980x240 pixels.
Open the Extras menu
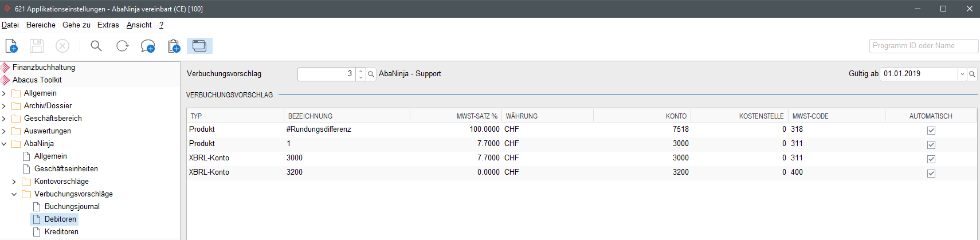click(108, 25)
